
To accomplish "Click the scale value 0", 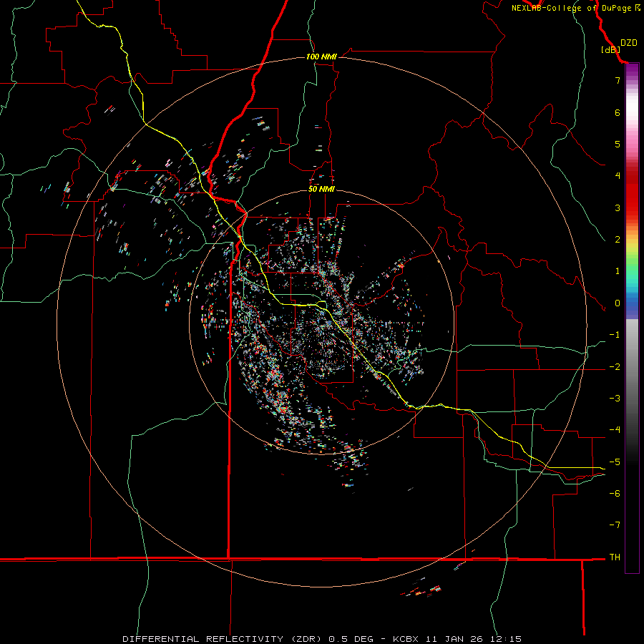I will point(618,303).
